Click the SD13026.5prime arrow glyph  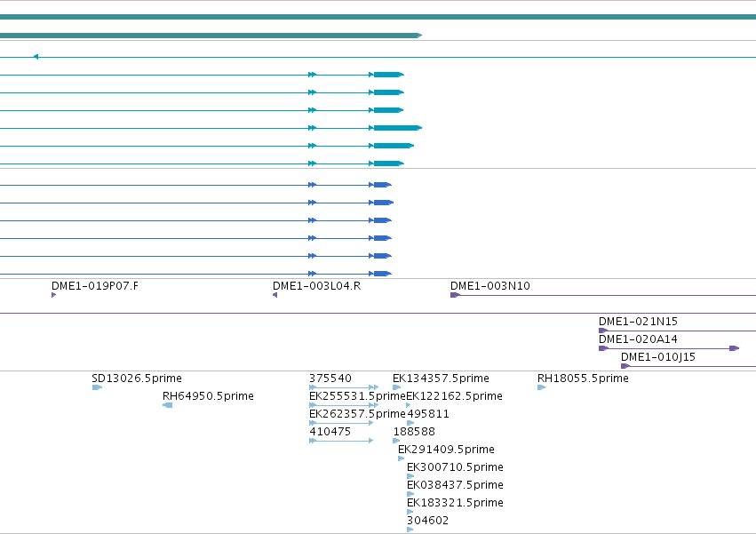(x=97, y=387)
